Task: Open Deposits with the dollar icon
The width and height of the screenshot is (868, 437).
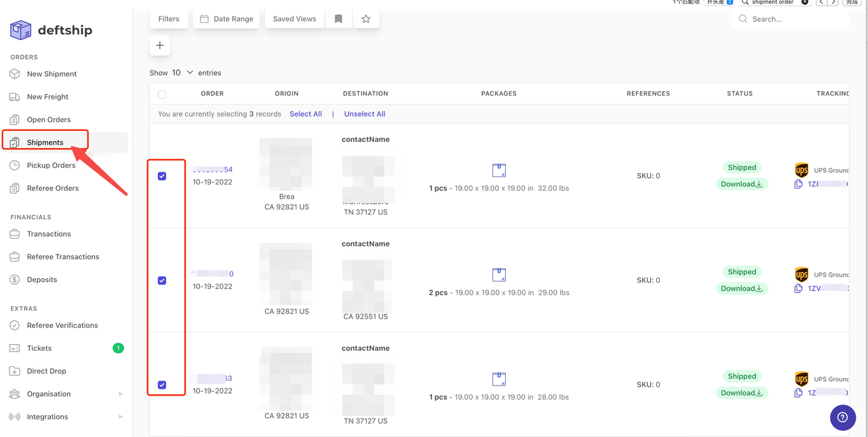Action: (15, 280)
